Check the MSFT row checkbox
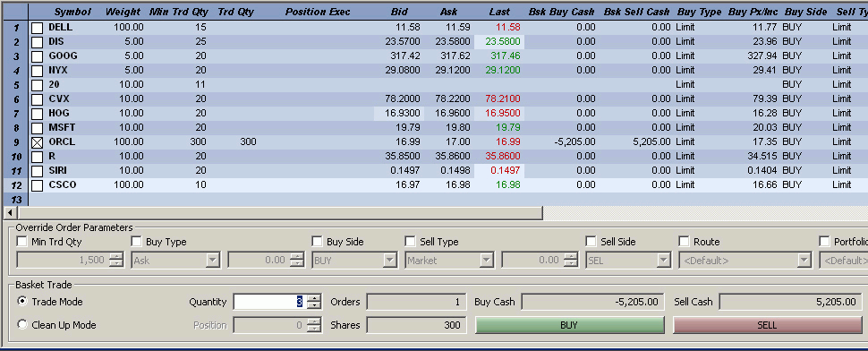 (x=37, y=128)
